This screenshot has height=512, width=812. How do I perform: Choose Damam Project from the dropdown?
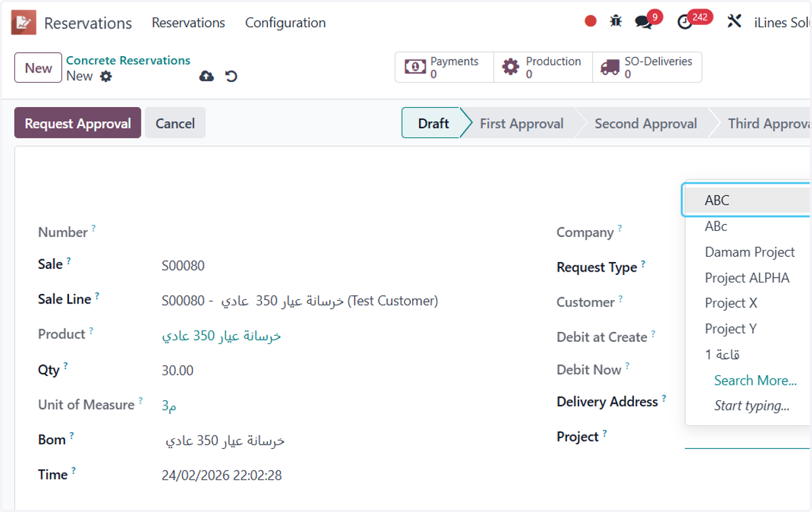[x=747, y=252]
